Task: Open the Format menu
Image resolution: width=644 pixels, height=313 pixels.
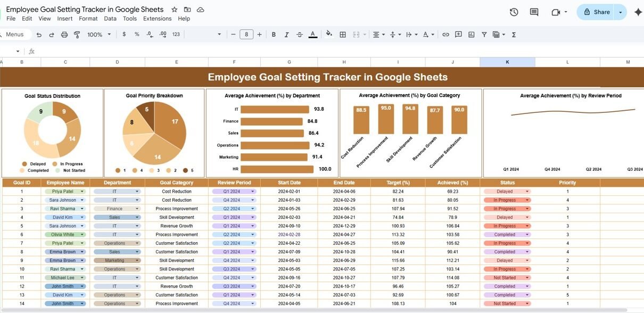Action: click(88, 19)
